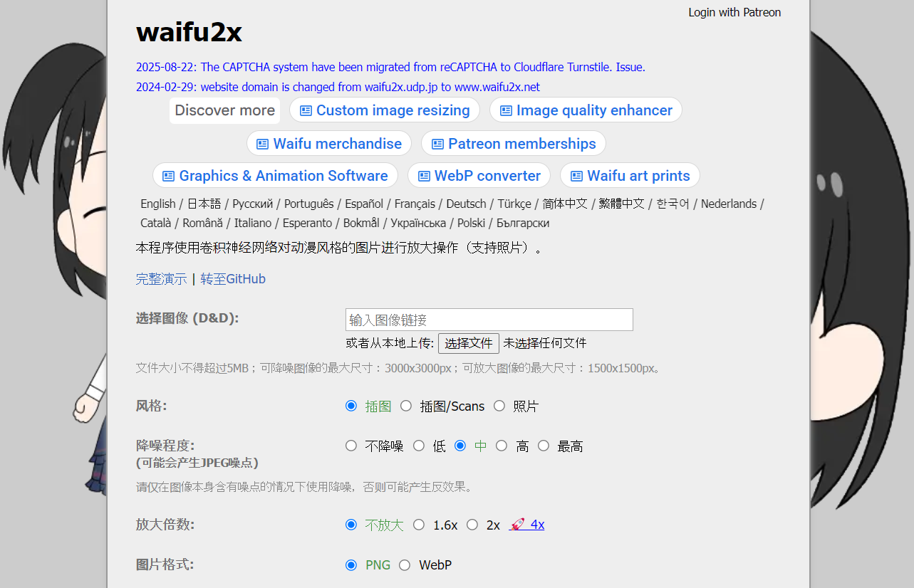Screen dimensions: 914x588
Task: Open the Image quality enhancer link
Action: click(x=586, y=110)
